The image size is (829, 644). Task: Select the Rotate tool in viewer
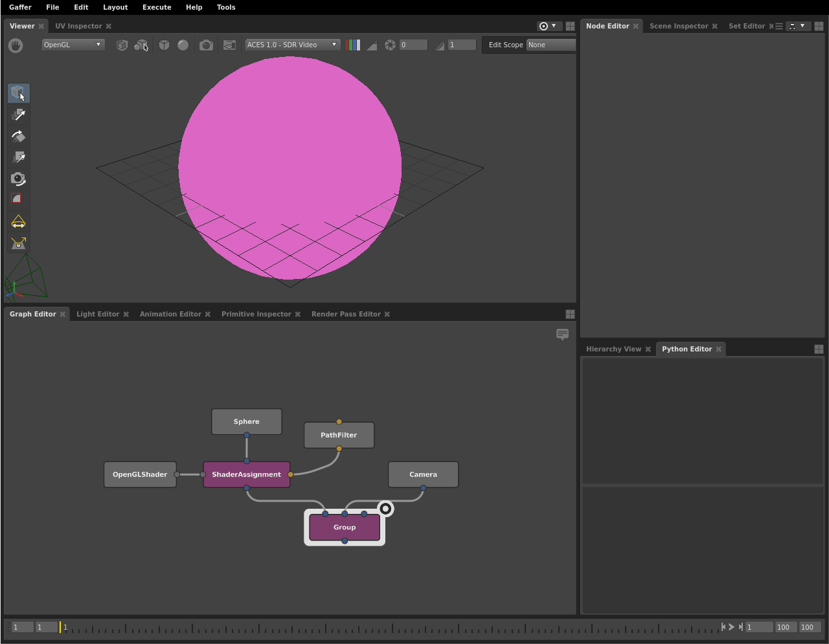point(18,136)
